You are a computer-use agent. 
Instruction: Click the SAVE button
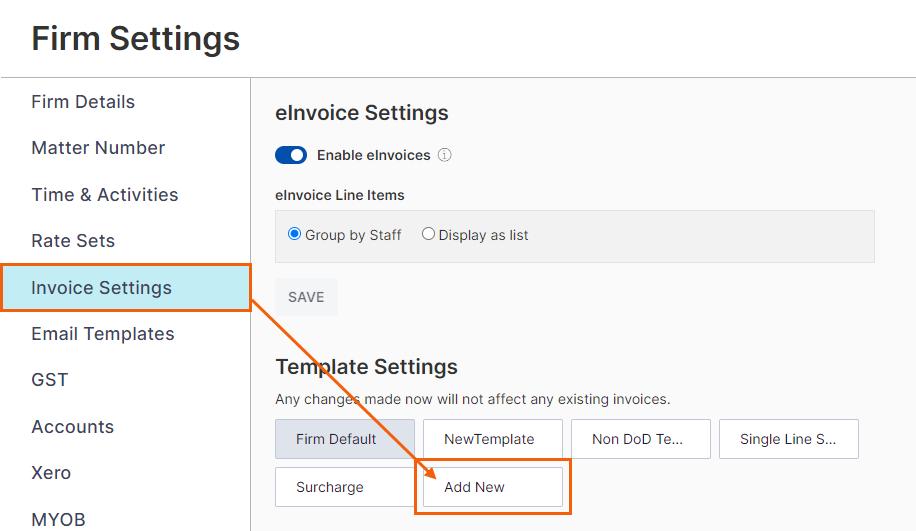pyautogui.click(x=306, y=297)
